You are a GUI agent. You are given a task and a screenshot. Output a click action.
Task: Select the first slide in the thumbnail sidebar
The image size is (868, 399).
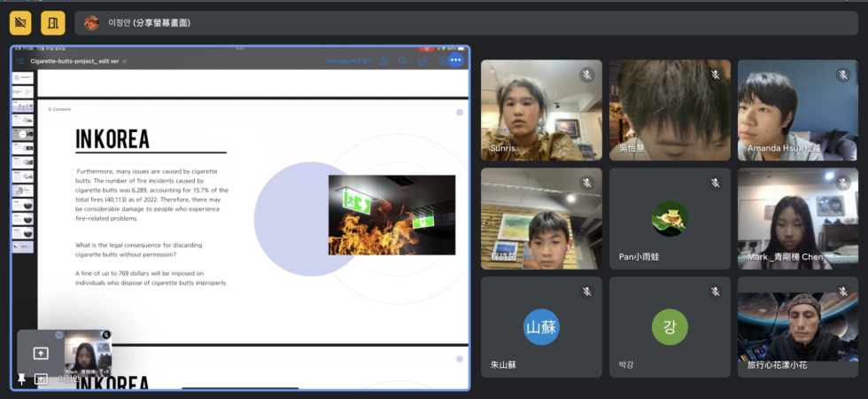[x=22, y=78]
